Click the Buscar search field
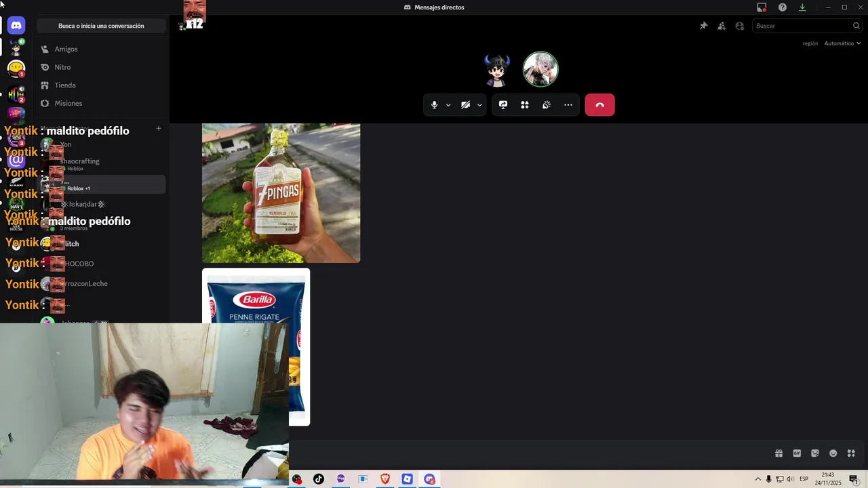868x488 pixels. click(x=807, y=26)
